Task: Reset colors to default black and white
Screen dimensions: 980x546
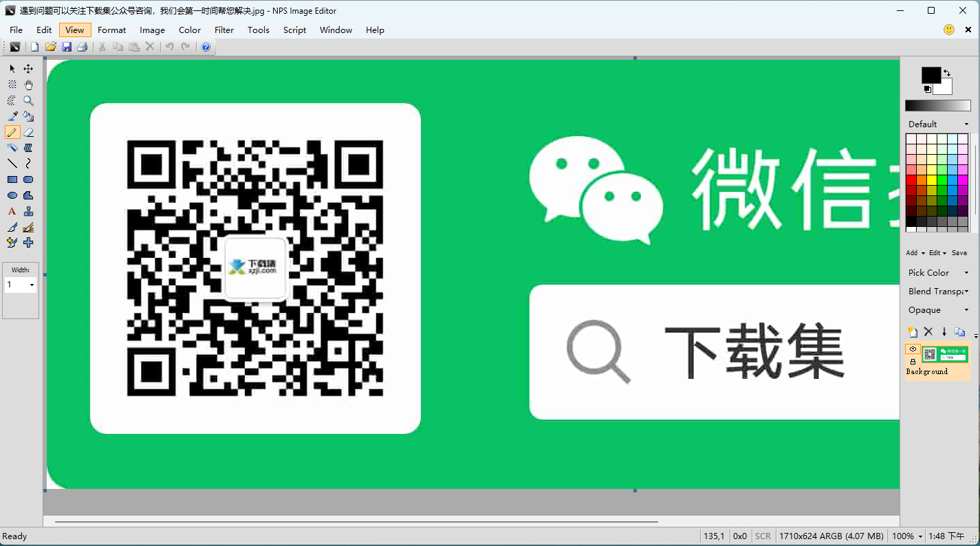Action: pos(927,89)
